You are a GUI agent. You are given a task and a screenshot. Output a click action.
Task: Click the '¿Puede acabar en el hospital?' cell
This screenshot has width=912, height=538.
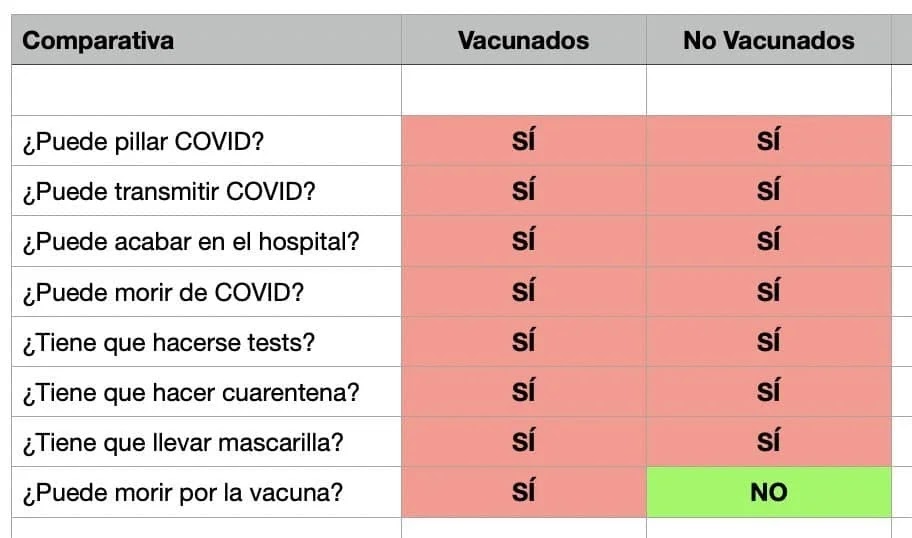pos(206,241)
